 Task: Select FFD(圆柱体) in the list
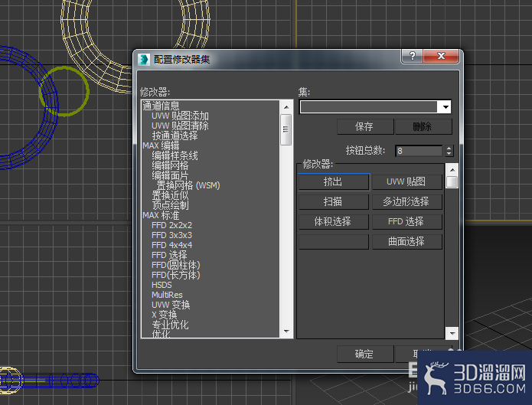(176, 265)
